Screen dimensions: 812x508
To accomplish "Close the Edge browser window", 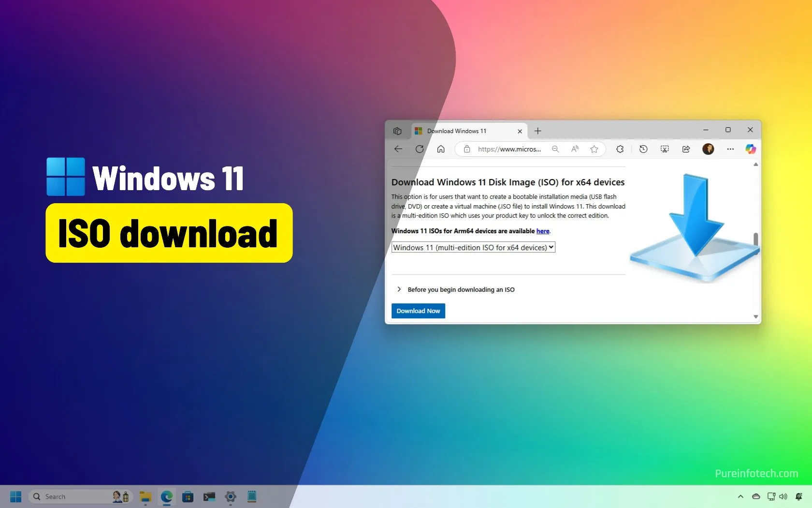I will 750,130.
